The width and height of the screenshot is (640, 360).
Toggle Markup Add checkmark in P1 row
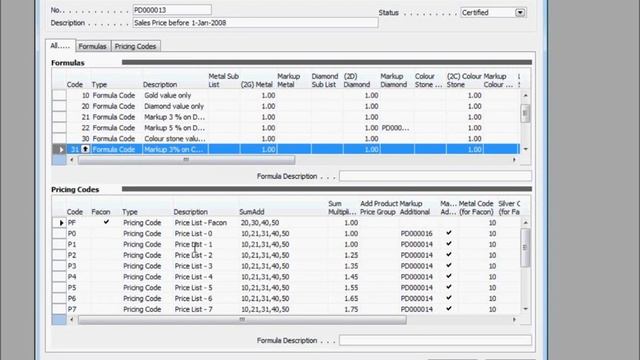click(x=449, y=244)
